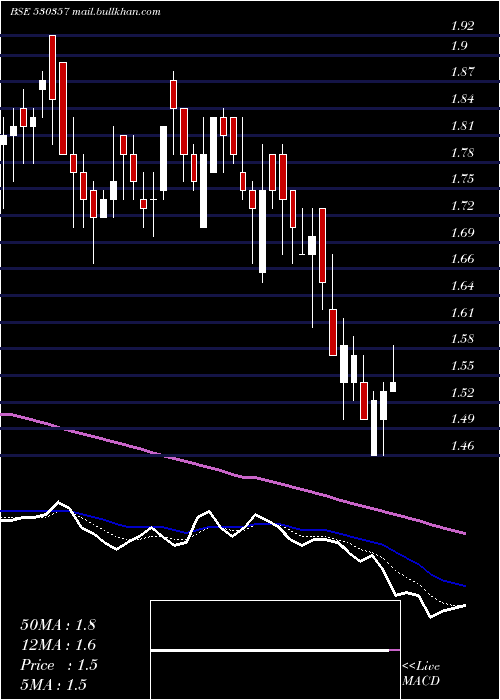Select the 1.72 price label
This screenshot has width=500, height=700.
tap(462, 206)
